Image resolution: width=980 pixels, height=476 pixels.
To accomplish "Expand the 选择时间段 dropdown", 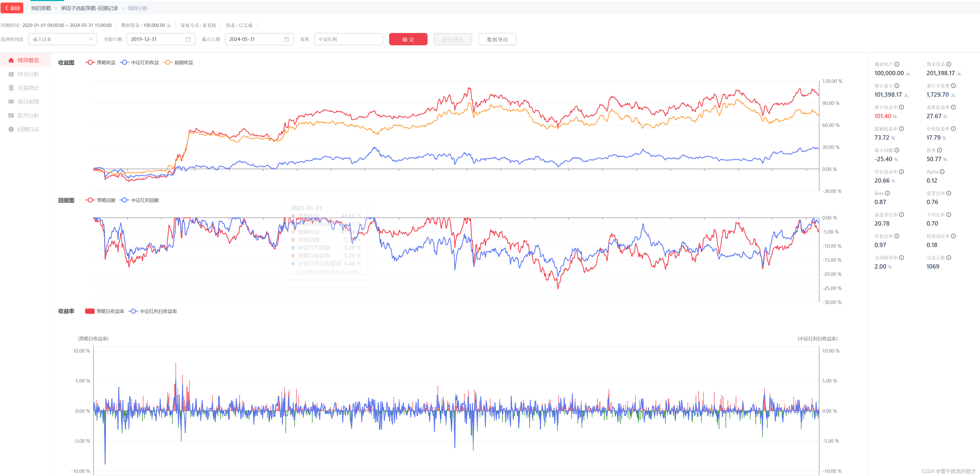I will click(x=62, y=39).
